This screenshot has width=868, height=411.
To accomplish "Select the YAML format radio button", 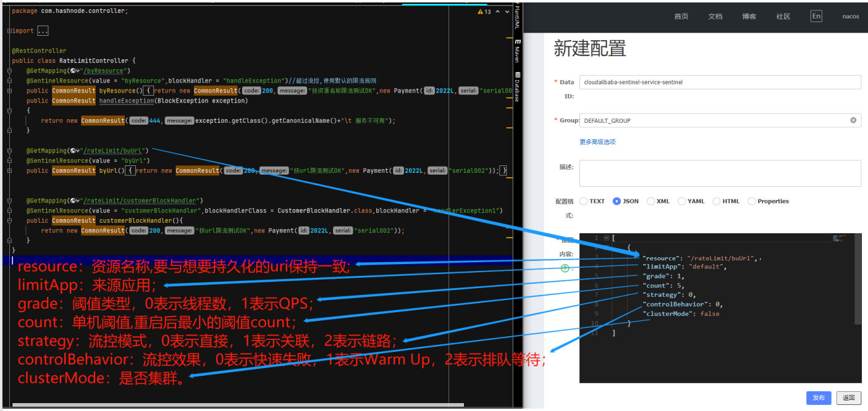I will [x=681, y=201].
